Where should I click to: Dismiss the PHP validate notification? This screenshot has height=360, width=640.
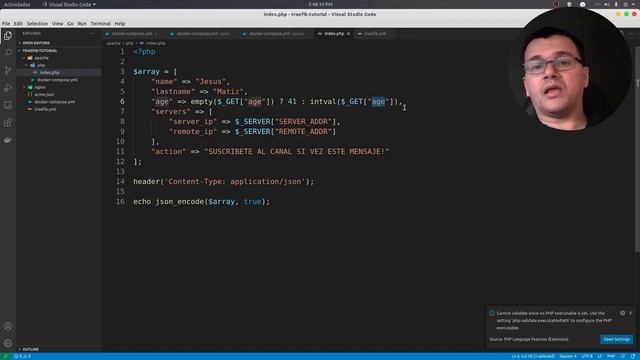[631, 313]
